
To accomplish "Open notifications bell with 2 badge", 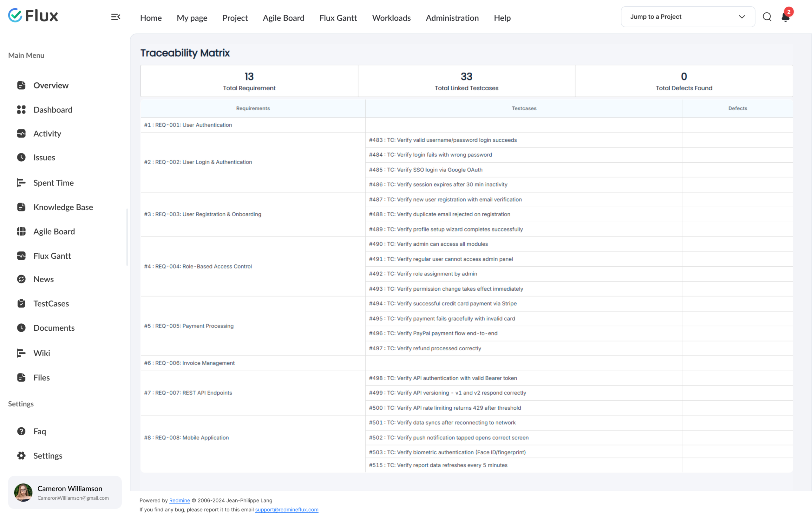I will (787, 15).
